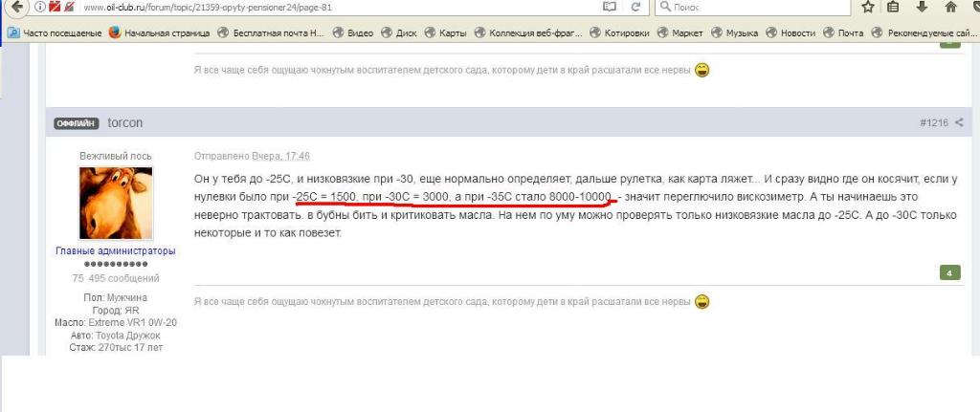The height and width of the screenshot is (412, 980).
Task: Click the Главные администраторы group link
Action: (116, 251)
